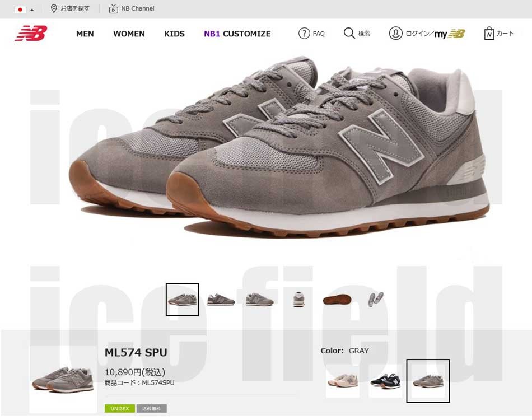The height and width of the screenshot is (420, 532).
Task: Open the WOMEN menu
Action: [x=129, y=34]
